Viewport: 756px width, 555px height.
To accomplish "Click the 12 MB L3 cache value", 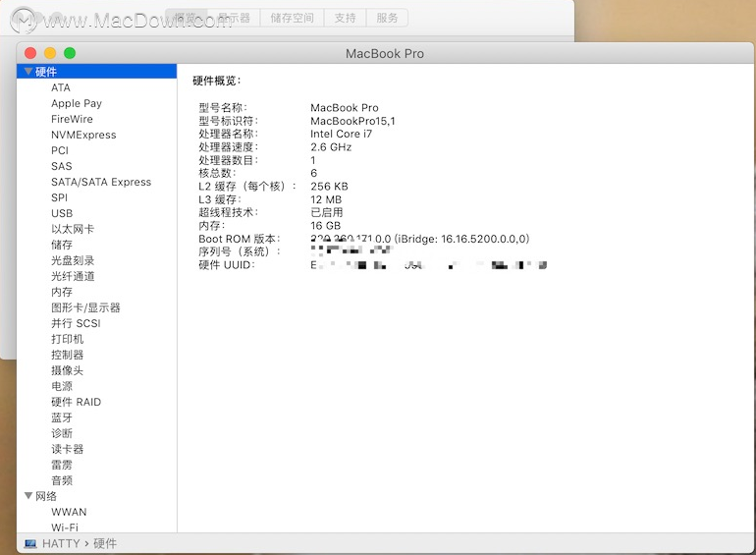I will (x=326, y=199).
